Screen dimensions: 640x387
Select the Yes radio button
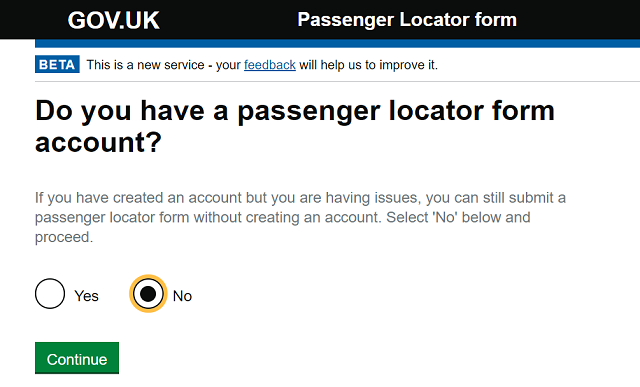(x=50, y=294)
